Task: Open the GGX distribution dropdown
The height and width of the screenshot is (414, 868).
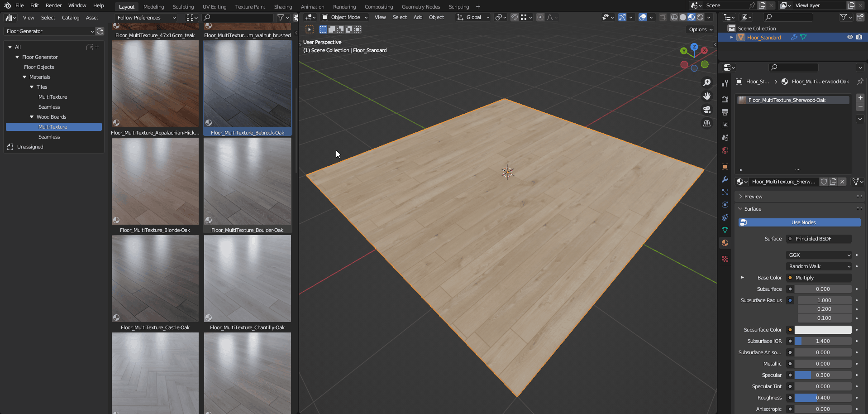Action: coord(819,255)
